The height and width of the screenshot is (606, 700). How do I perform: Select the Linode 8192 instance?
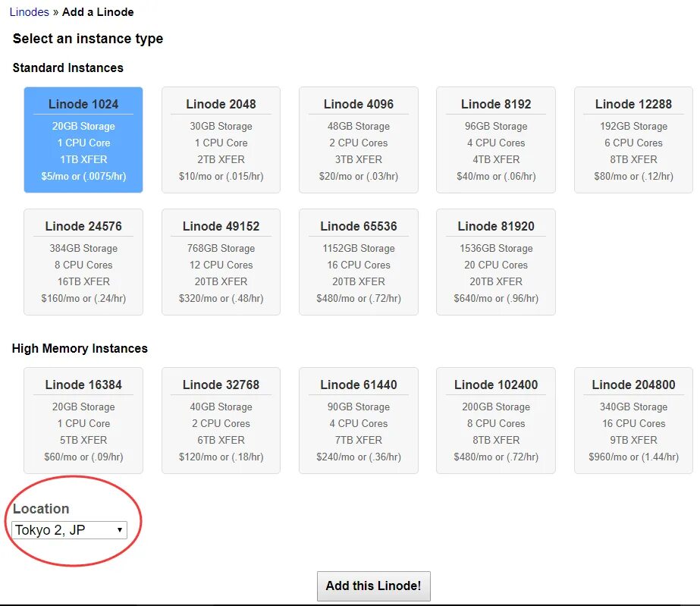(x=496, y=140)
